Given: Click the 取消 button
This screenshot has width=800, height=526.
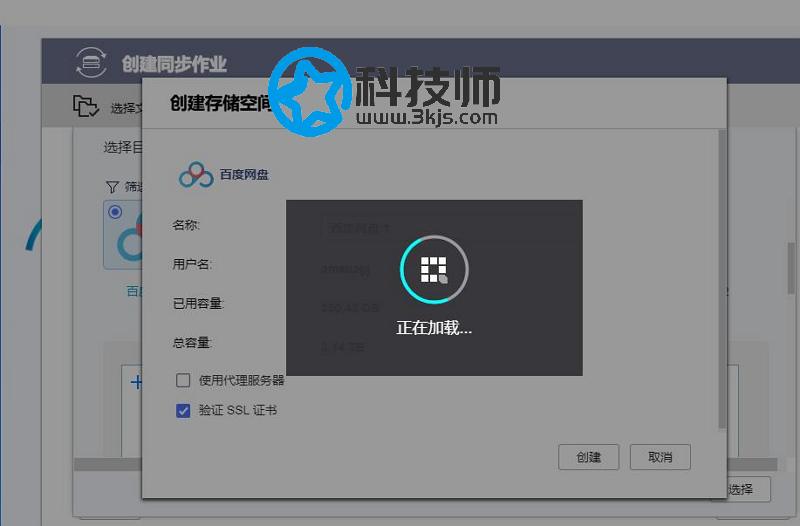Looking at the screenshot, I should tap(660, 457).
